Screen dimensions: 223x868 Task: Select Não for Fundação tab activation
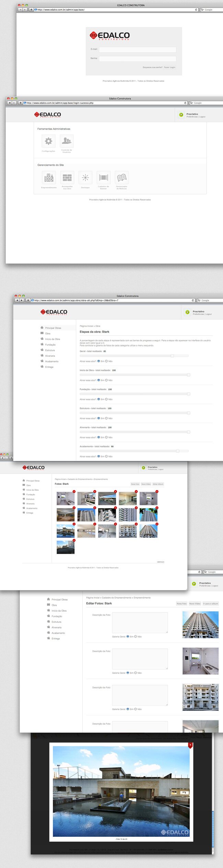click(x=106, y=399)
